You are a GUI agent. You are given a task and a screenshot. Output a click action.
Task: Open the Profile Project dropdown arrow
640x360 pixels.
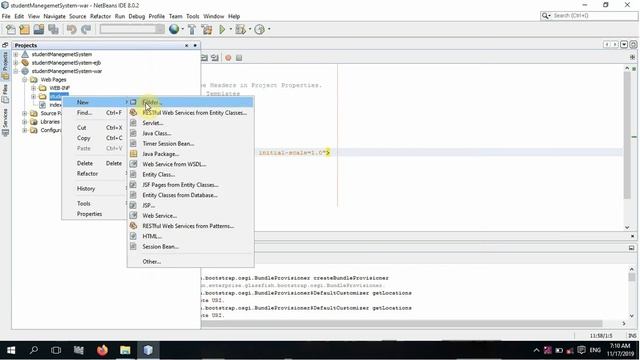pyautogui.click(x=269, y=29)
